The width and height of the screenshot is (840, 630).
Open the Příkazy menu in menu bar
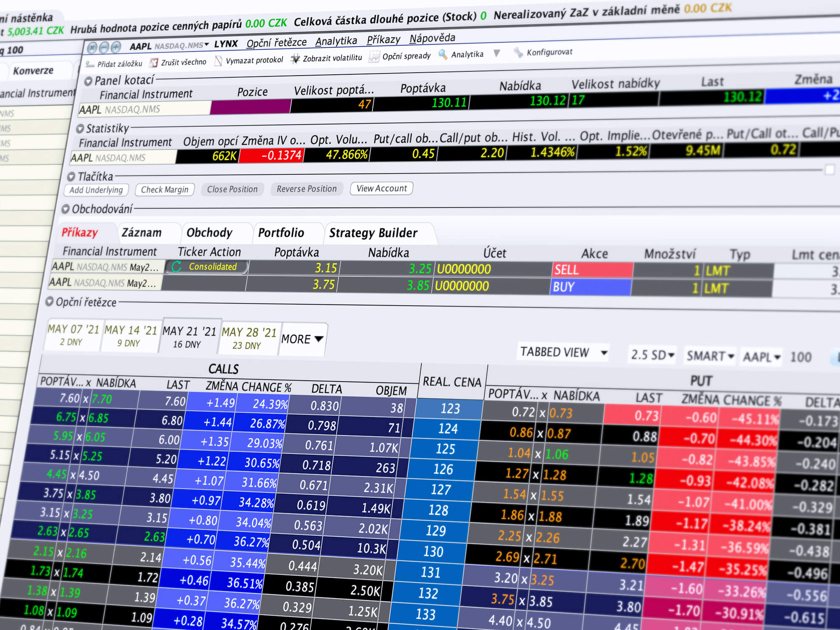383,39
